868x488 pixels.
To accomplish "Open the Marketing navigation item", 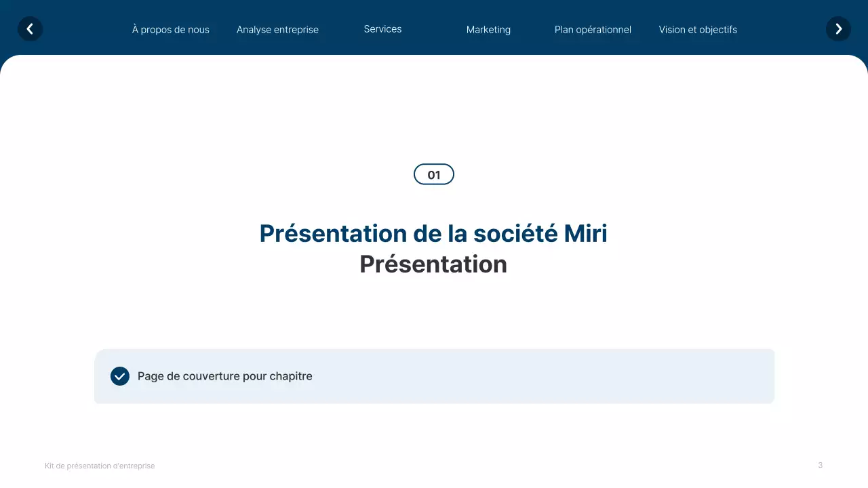I will 488,29.
